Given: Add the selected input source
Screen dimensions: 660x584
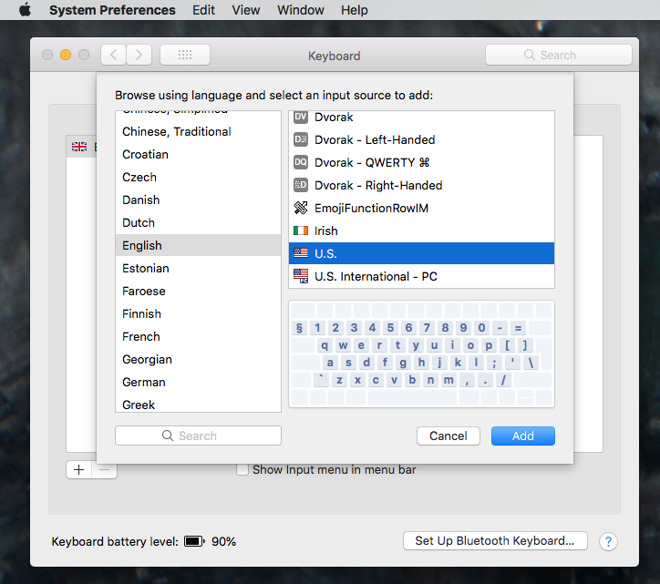Looking at the screenshot, I should [x=523, y=435].
